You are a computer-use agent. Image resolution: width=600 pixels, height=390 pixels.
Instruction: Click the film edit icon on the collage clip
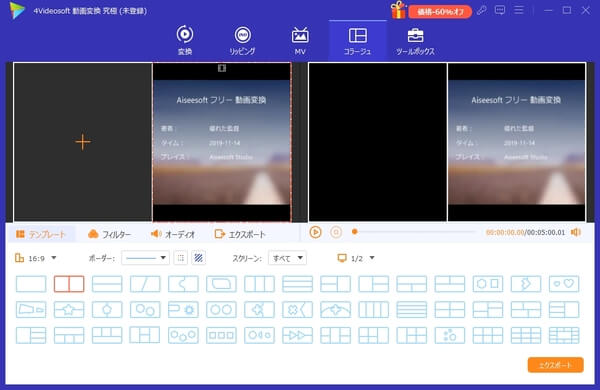[x=222, y=68]
